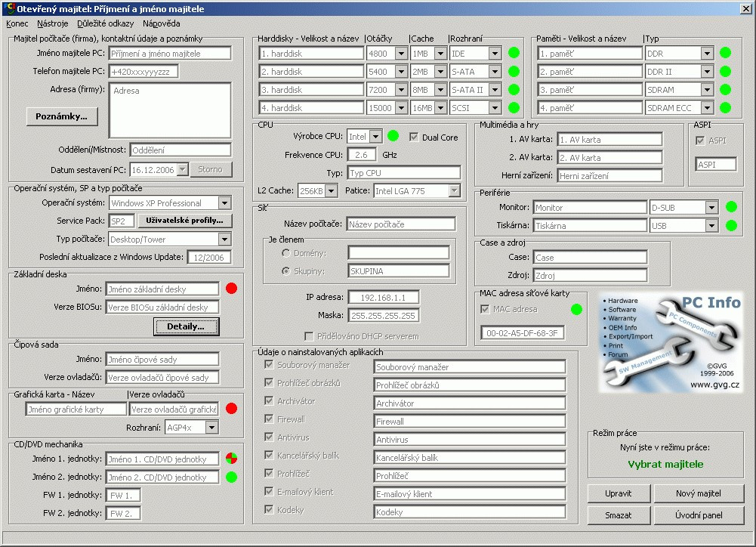756x547 pixels.
Task: Click the application icon in title bar
Action: click(x=8, y=8)
